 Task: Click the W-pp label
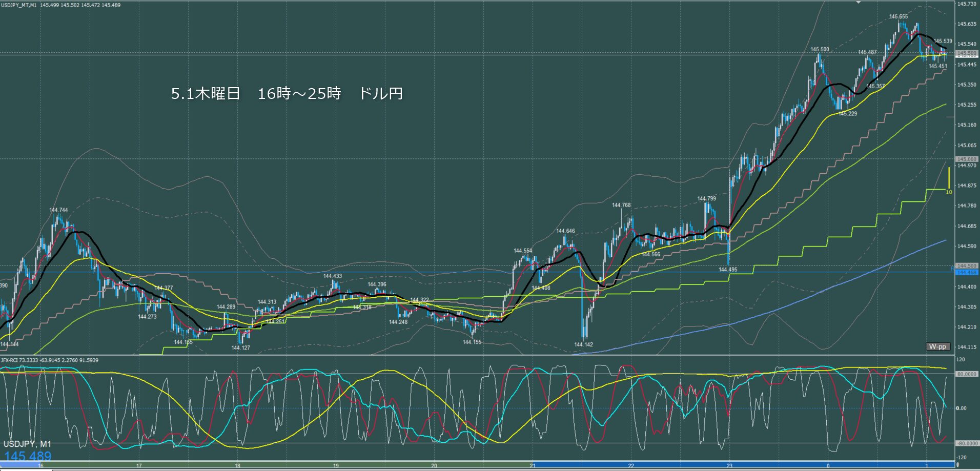point(938,346)
